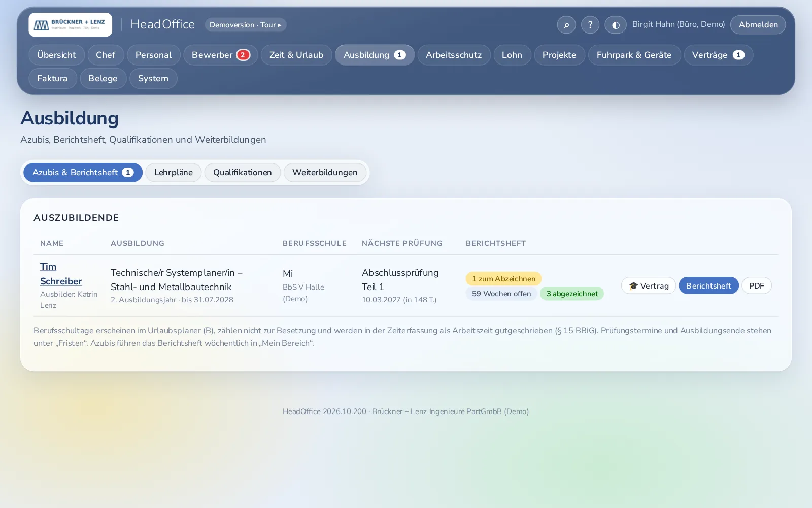The image size is (812, 508).
Task: Click the 'BbS V Halle (Demo)' text
Action: [x=303, y=293]
